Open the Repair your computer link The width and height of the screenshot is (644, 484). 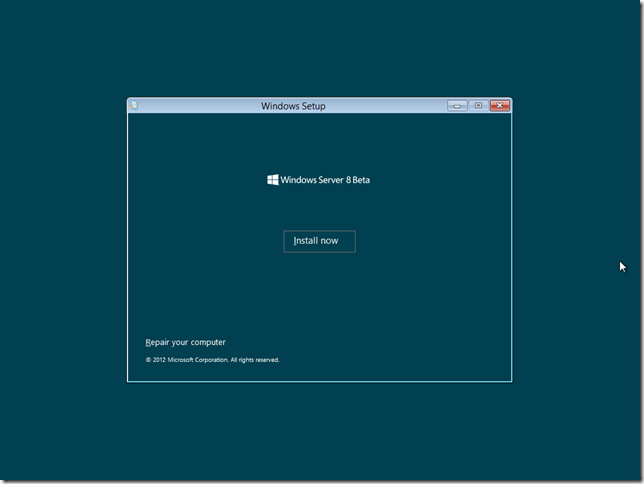click(x=185, y=342)
